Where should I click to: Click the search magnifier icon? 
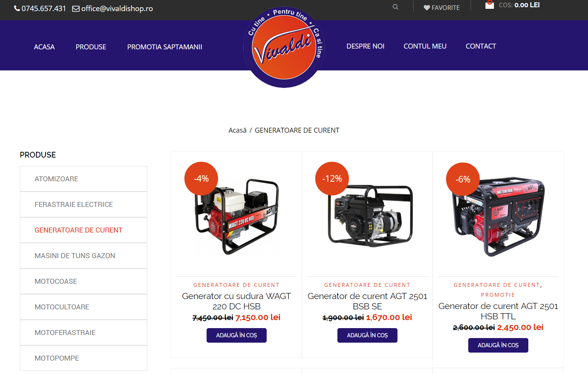[395, 7]
